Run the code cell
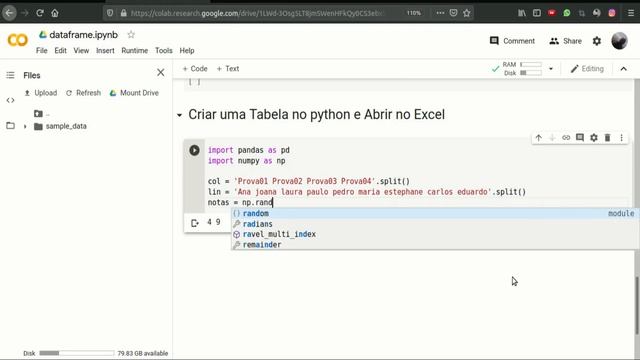Screen dimensions: 640x360 [x=194, y=150]
